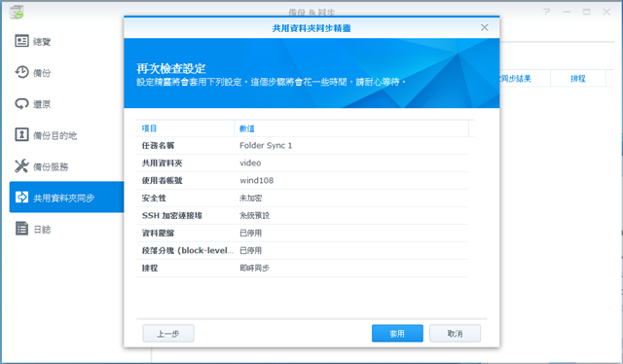Click 套用 to apply the settings
Viewport: 623px width, 364px height.
[x=397, y=334]
